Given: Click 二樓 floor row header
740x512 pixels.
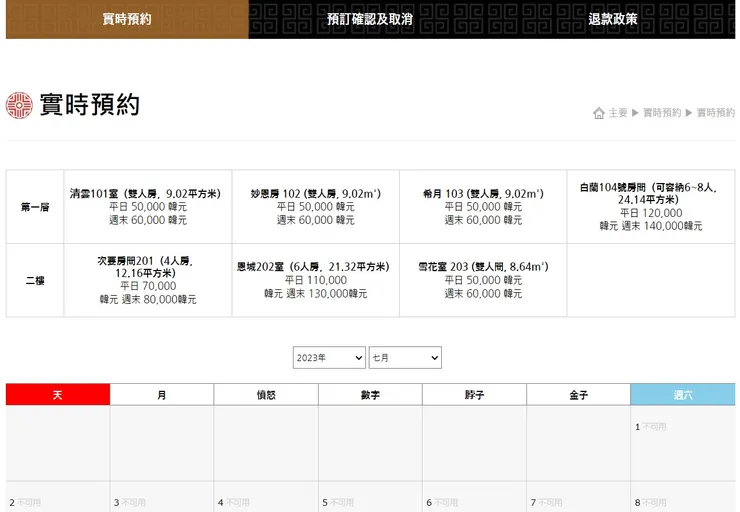Looking at the screenshot, I should [x=35, y=280].
